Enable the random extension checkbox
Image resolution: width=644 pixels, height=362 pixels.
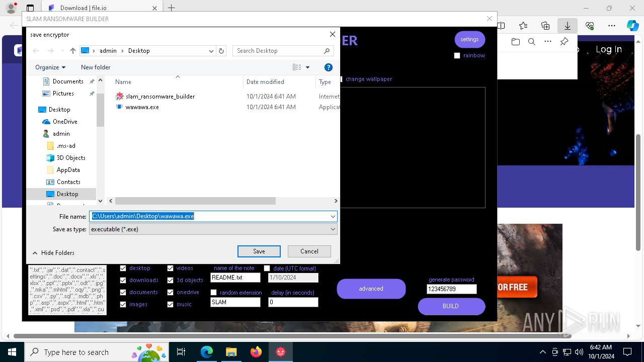(x=213, y=293)
